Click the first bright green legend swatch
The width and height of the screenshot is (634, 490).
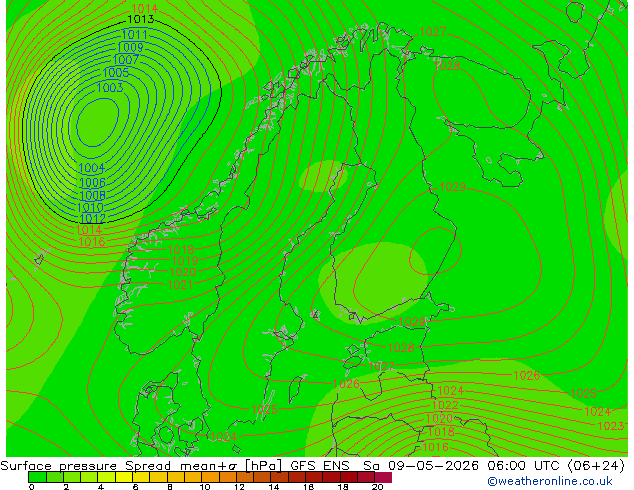(37, 477)
